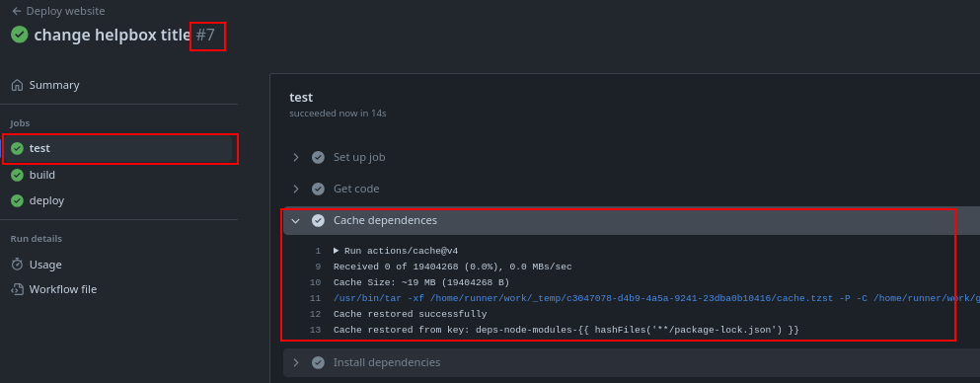Click the run title 'change helpbox title'
This screenshot has height=383, width=980.
(113, 35)
